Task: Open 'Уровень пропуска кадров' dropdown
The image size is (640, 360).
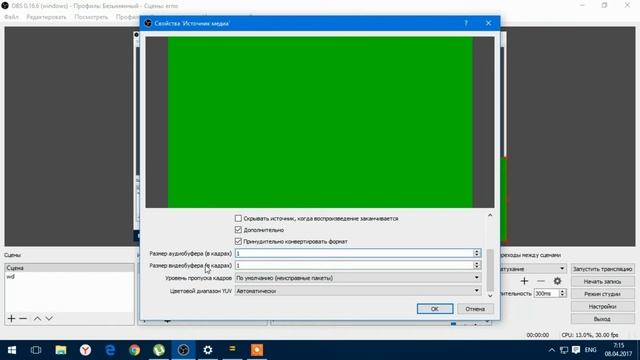Action: tap(358, 278)
